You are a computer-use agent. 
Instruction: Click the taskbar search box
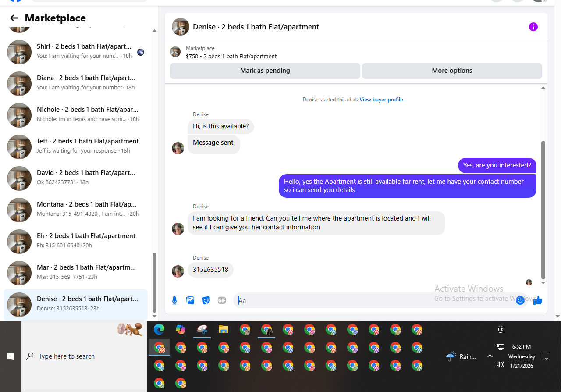[84, 356]
